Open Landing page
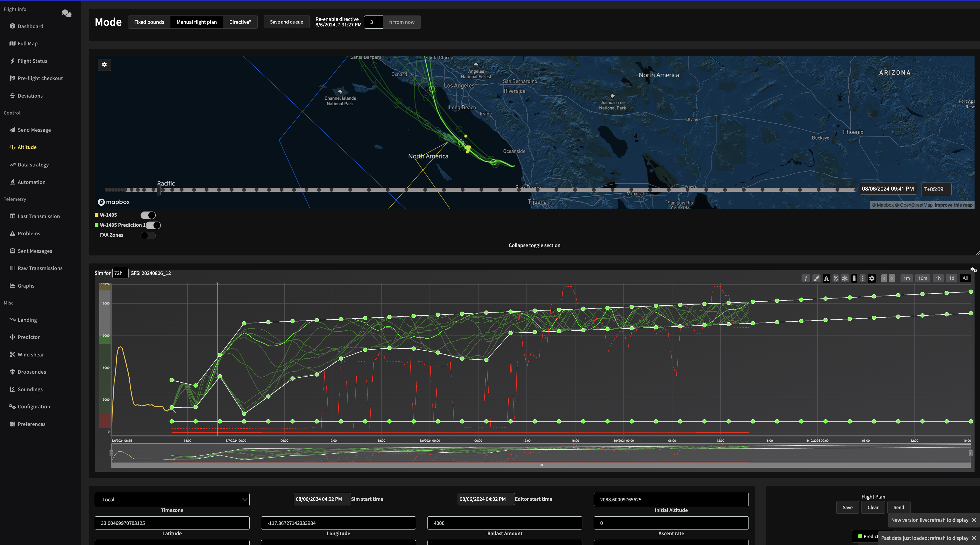Image resolution: width=980 pixels, height=545 pixels. [x=27, y=320]
